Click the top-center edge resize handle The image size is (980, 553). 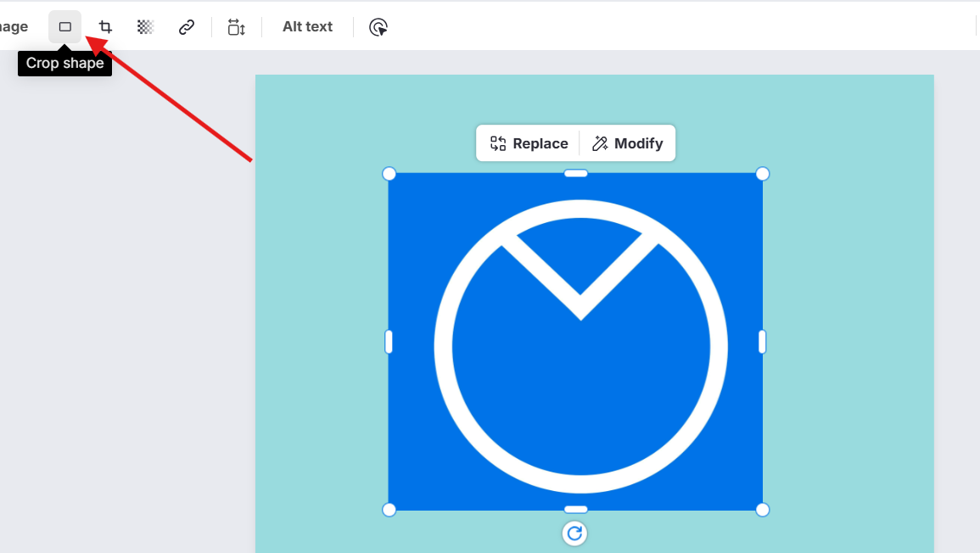point(575,174)
